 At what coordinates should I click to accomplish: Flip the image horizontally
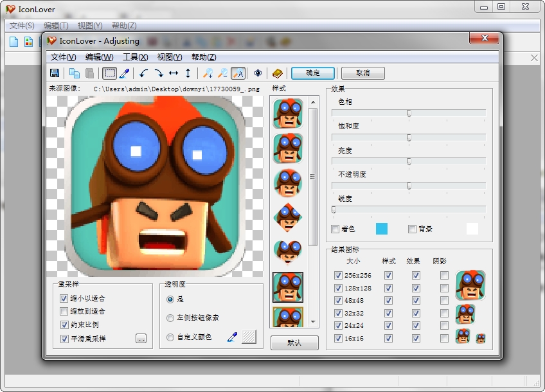175,73
